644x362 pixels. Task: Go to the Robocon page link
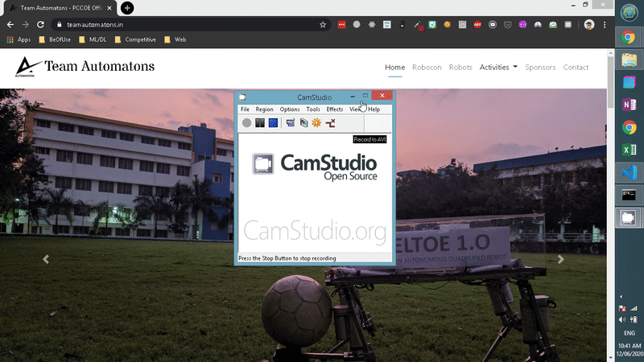[x=427, y=68]
